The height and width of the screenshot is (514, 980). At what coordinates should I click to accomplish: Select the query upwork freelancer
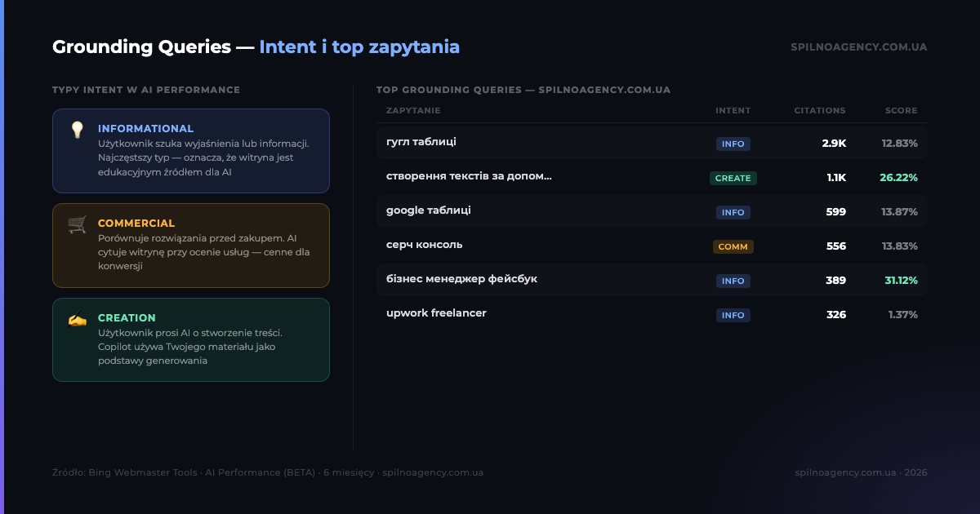coord(436,313)
